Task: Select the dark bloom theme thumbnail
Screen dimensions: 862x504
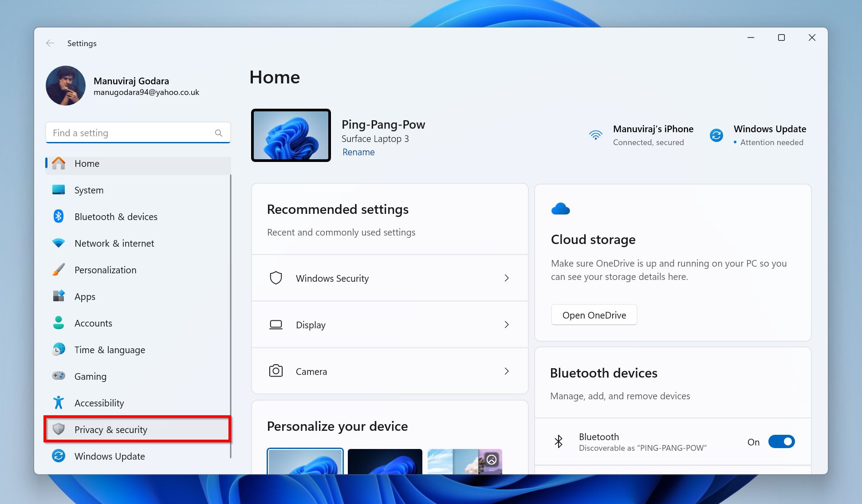Action: [385, 461]
